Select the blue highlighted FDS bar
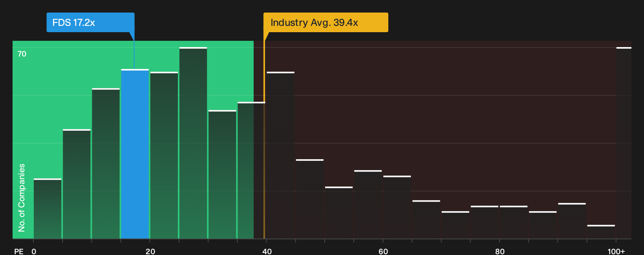 (x=135, y=154)
